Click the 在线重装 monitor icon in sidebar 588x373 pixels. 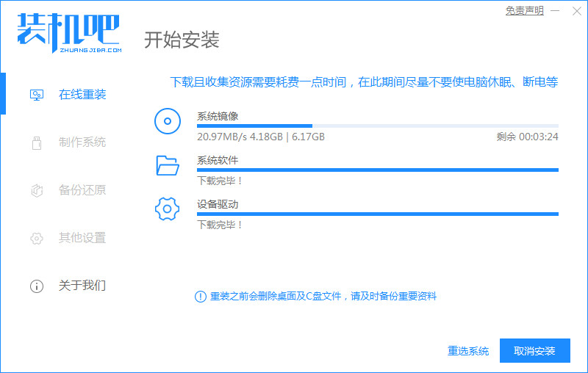point(36,95)
